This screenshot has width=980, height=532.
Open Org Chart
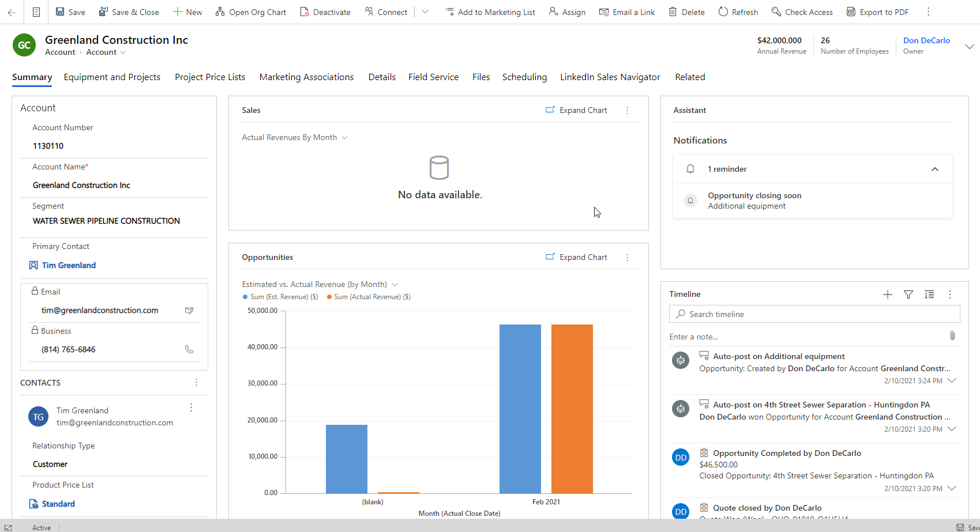pyautogui.click(x=251, y=12)
